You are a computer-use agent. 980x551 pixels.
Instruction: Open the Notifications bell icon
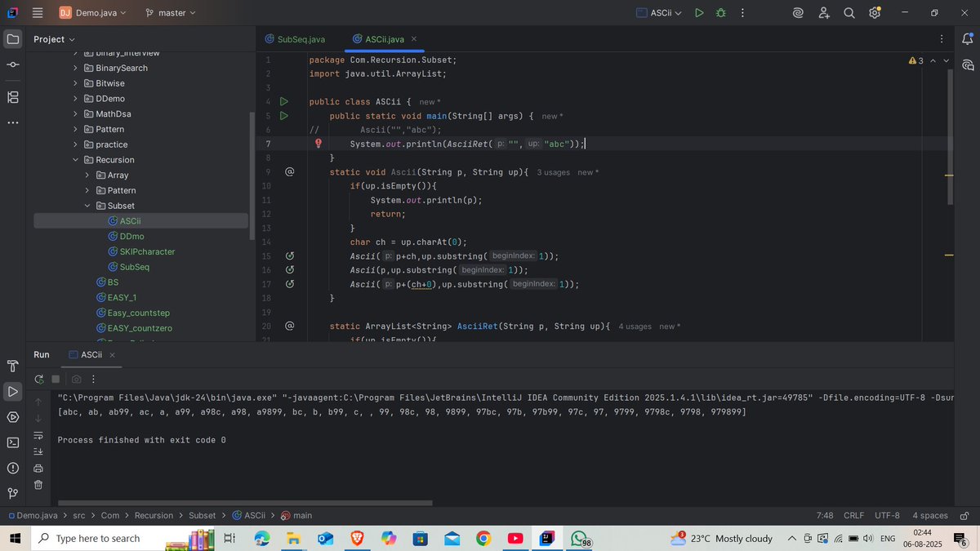pyautogui.click(x=968, y=39)
